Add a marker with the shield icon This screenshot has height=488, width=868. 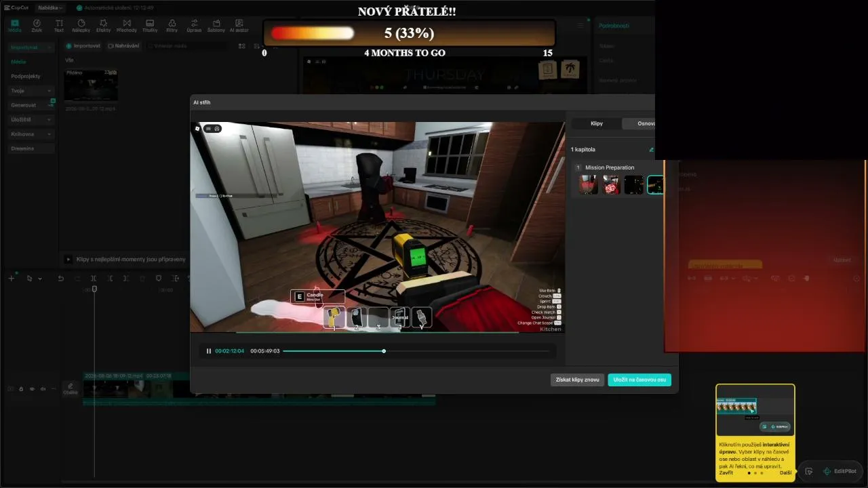tap(159, 279)
